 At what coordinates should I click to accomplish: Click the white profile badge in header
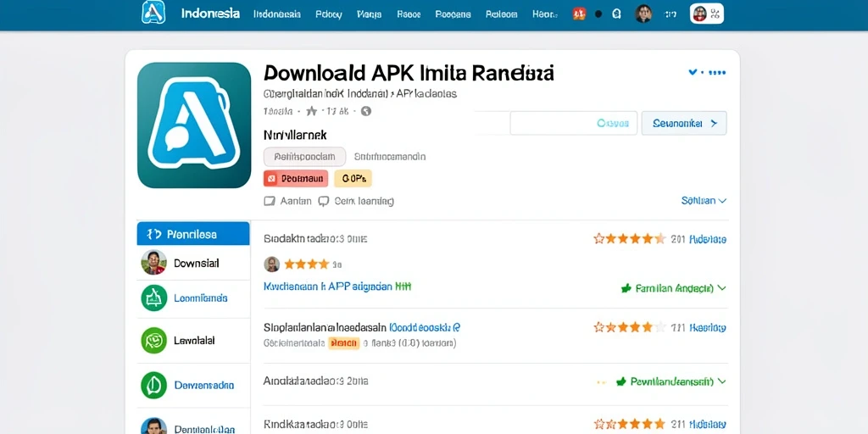point(707,14)
